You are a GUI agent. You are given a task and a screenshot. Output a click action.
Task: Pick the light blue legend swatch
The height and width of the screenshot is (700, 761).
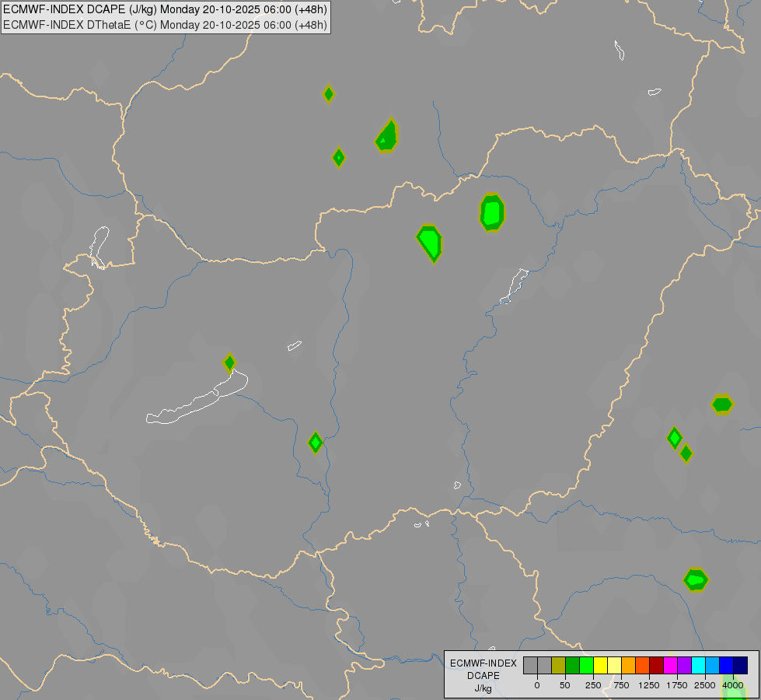713,666
